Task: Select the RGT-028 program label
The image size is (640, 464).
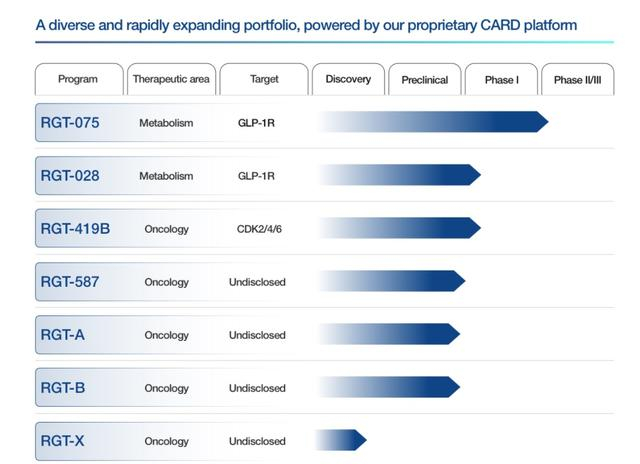Action: pyautogui.click(x=70, y=176)
